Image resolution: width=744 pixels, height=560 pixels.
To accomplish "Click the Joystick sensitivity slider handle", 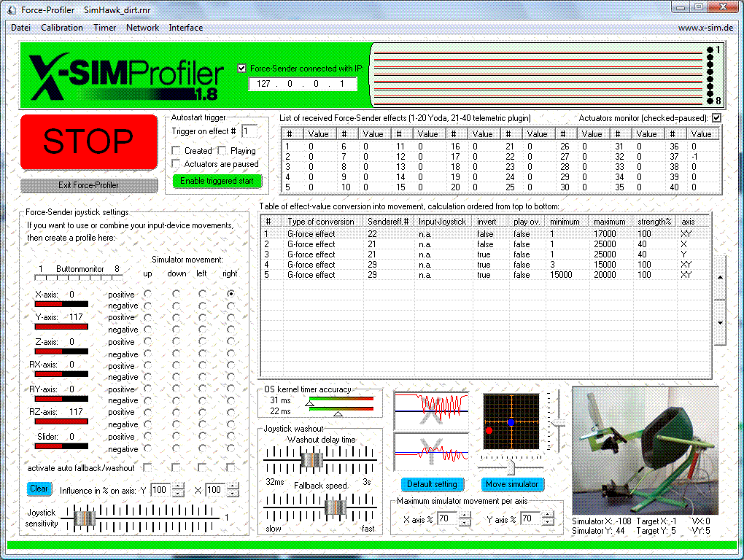I will [85, 518].
